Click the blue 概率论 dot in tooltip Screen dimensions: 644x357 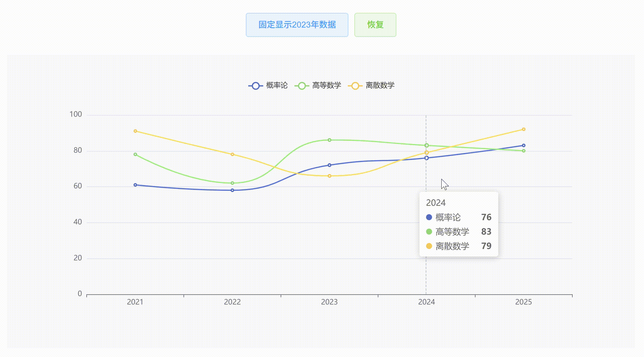click(x=429, y=217)
